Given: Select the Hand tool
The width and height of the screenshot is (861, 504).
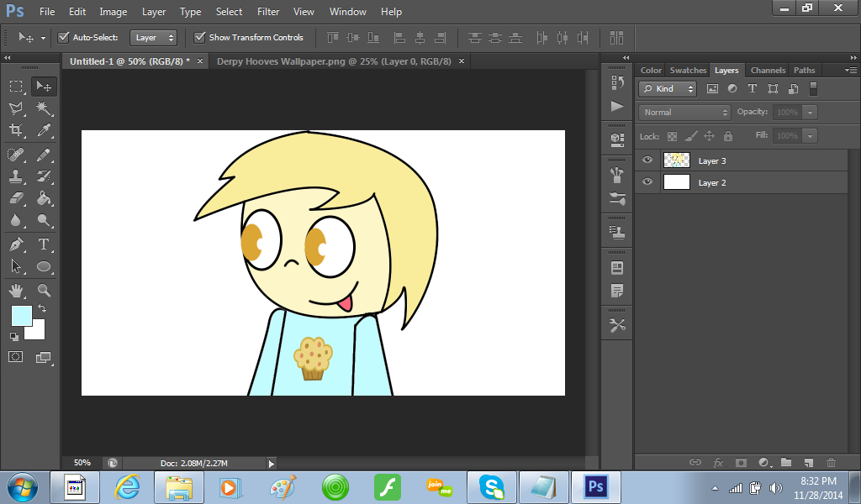Looking at the screenshot, I should 16,290.
